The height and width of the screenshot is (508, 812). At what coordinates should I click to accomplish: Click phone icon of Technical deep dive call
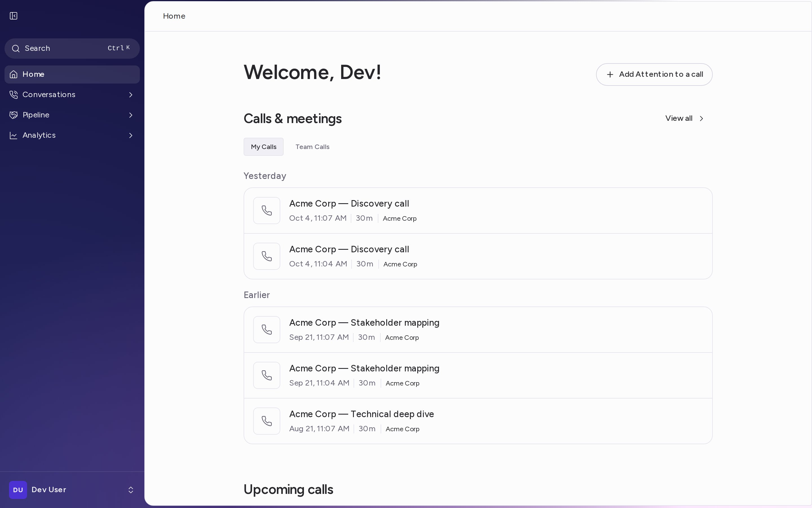point(267,421)
